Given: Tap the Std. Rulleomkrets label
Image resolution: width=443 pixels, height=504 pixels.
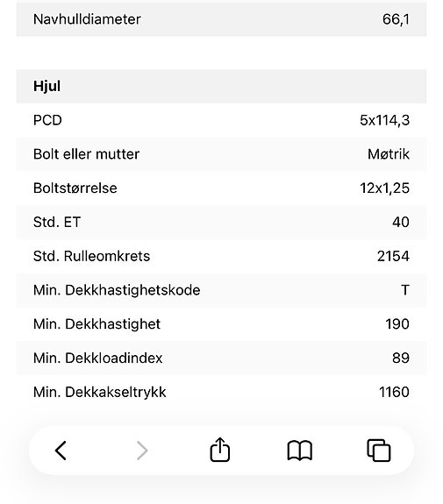Looking at the screenshot, I should [x=92, y=256].
